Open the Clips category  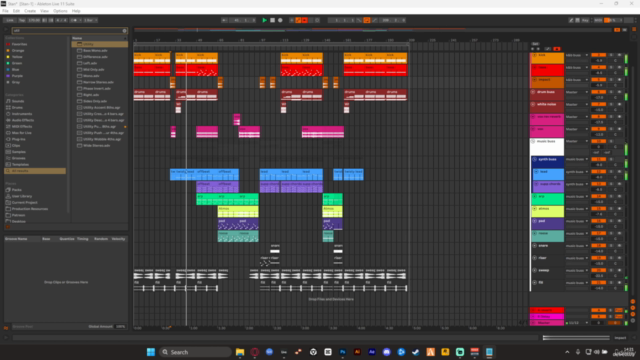(16, 146)
